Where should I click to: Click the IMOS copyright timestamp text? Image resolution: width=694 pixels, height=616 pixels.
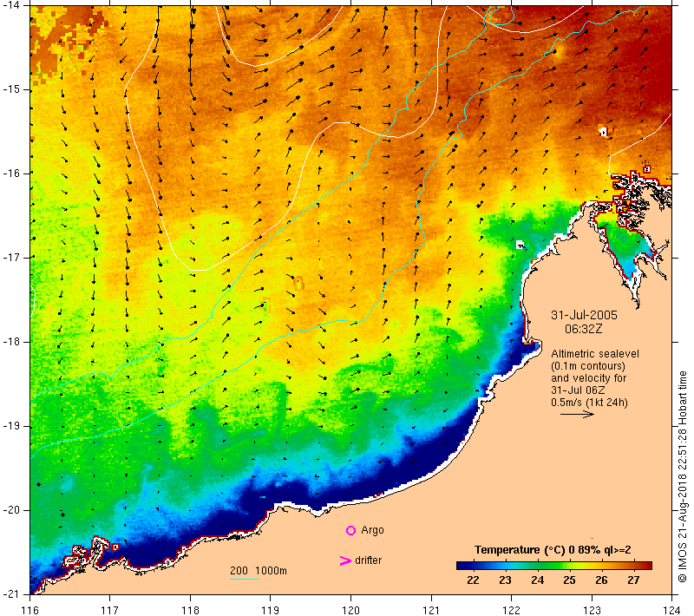(x=682, y=476)
